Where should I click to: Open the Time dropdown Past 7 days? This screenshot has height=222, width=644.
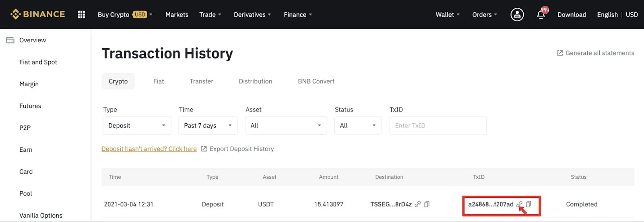208,126
